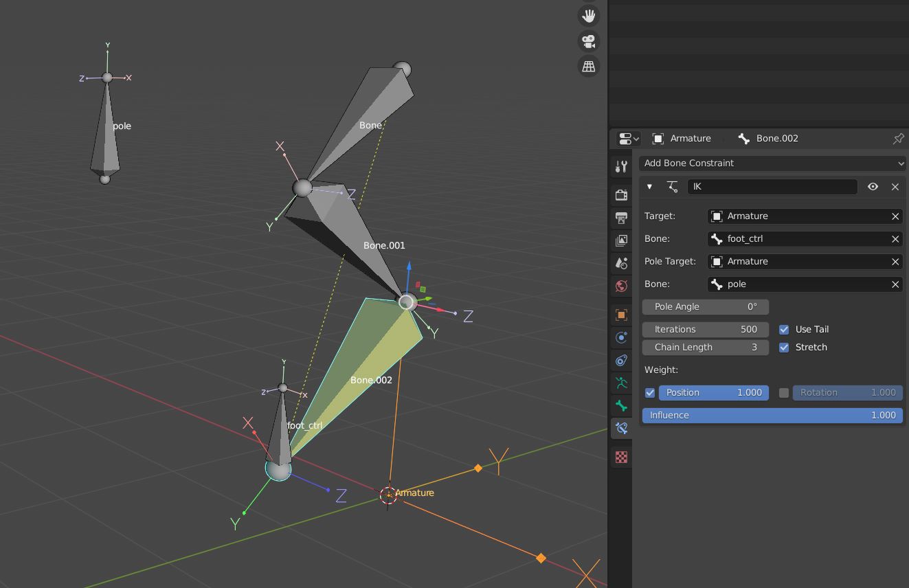
Task: Click the Bone.002 breadcrumb in the header
Action: tap(776, 138)
